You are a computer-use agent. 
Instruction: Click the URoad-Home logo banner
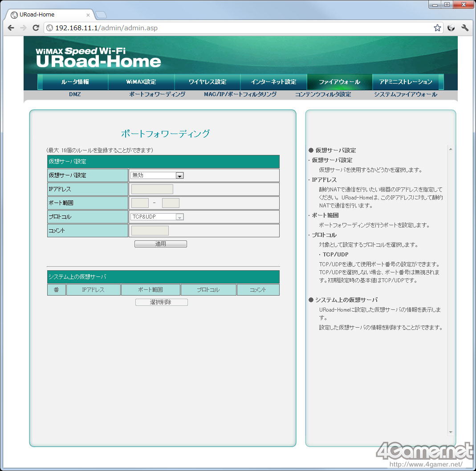98,57
